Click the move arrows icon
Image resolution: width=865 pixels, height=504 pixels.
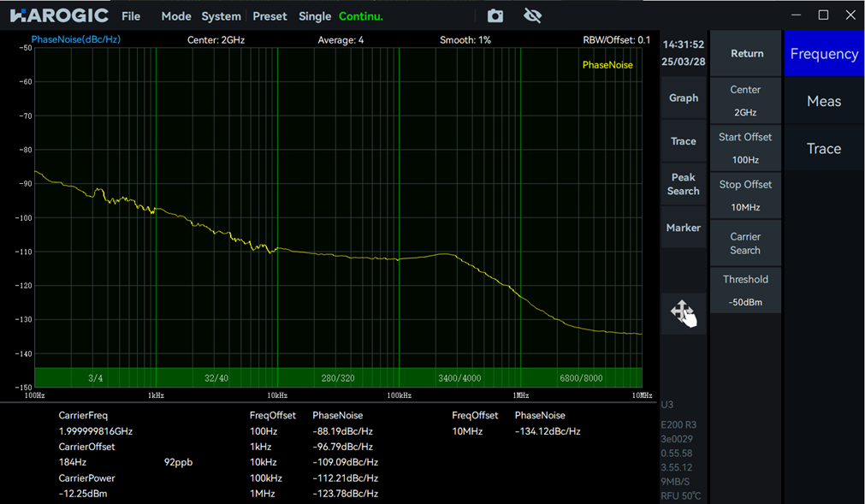[x=683, y=313]
